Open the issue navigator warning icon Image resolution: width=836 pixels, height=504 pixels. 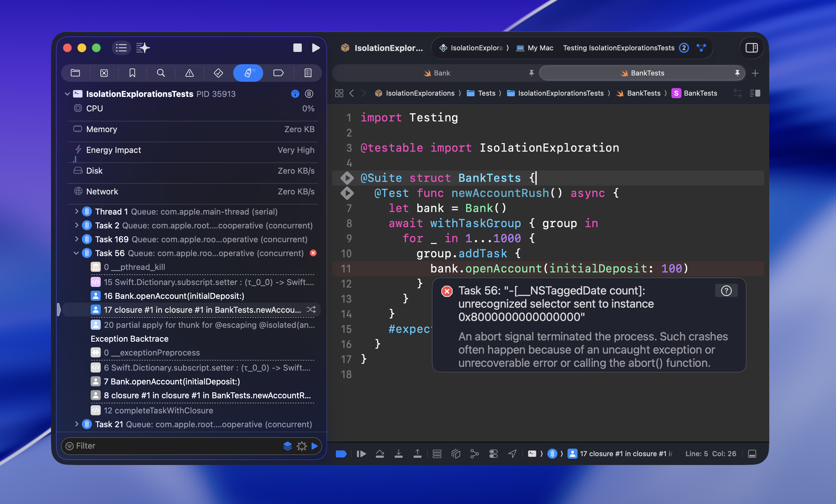189,73
